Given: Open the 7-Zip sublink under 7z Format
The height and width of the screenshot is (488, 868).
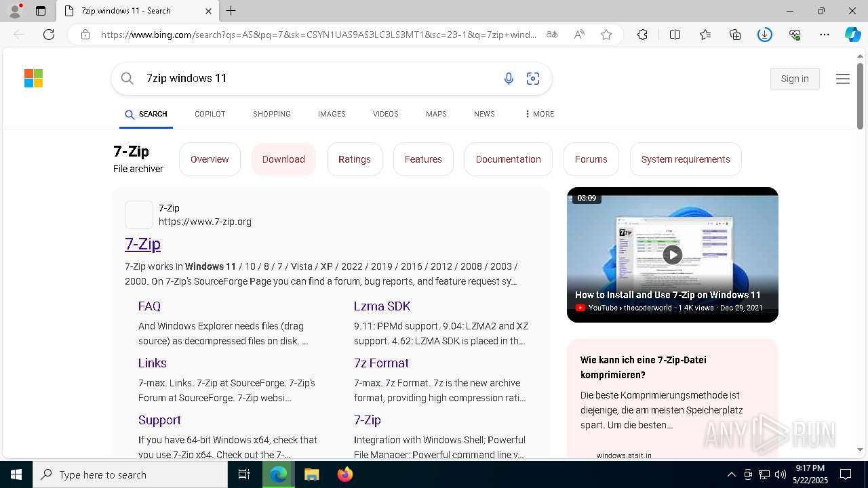Looking at the screenshot, I should pyautogui.click(x=368, y=420).
